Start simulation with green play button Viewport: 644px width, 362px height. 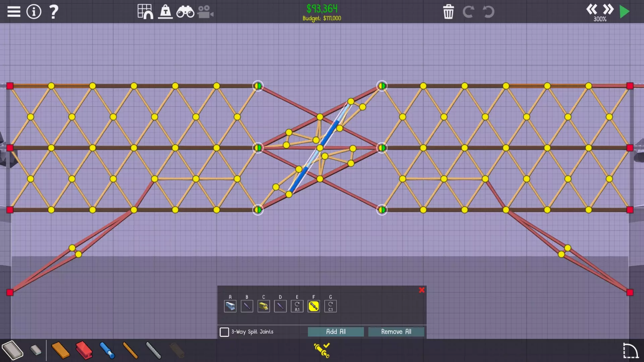pyautogui.click(x=624, y=12)
